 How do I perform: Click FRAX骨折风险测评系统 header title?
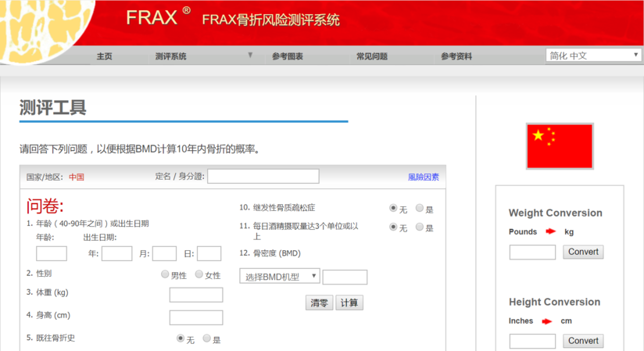[270, 20]
